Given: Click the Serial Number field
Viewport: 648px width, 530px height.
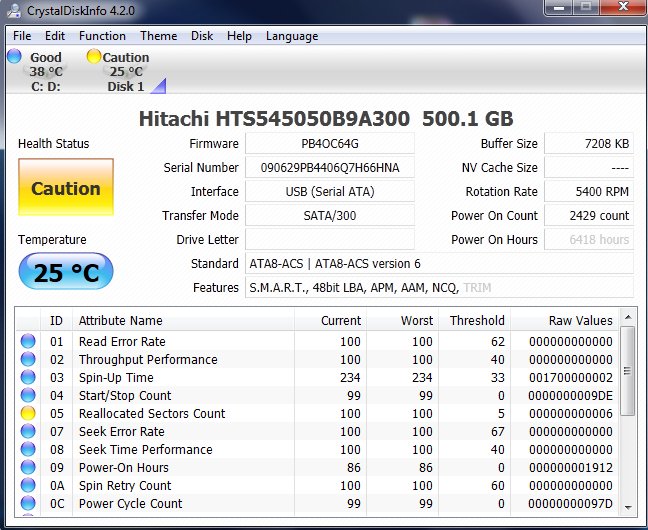Looking at the screenshot, I should tap(330, 167).
